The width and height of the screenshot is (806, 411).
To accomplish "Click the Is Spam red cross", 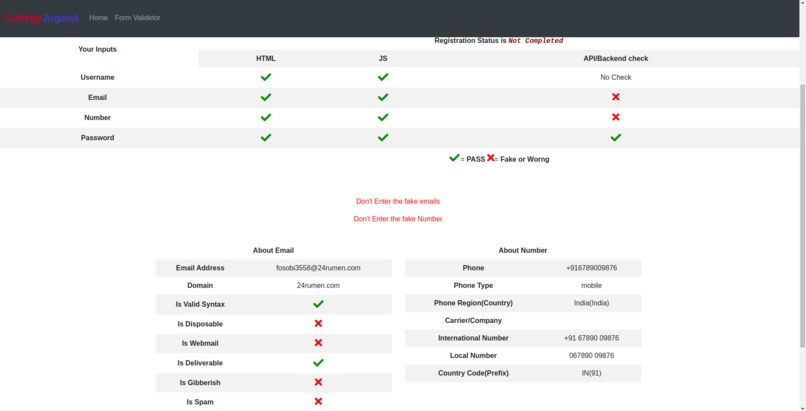I will 318,401.
